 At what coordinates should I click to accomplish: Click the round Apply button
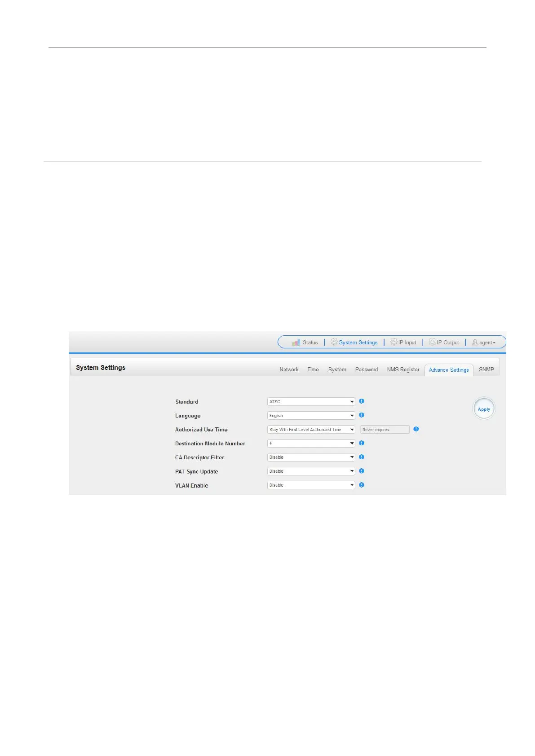pos(484,409)
